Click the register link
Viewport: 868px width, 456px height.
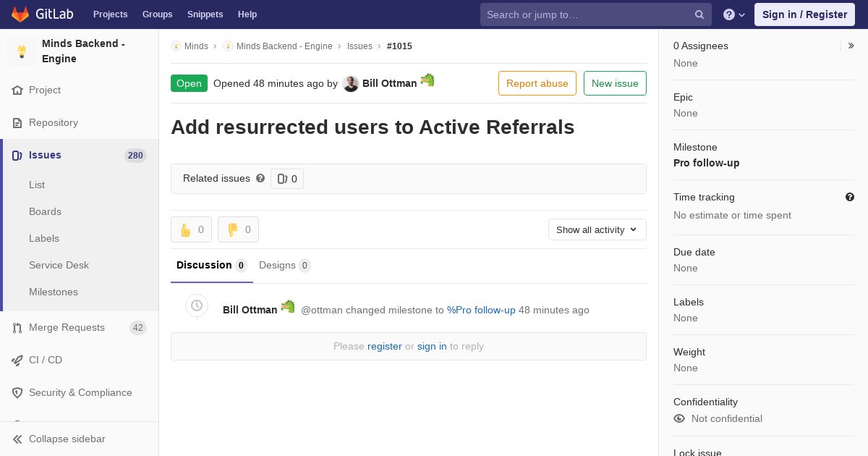(x=385, y=346)
